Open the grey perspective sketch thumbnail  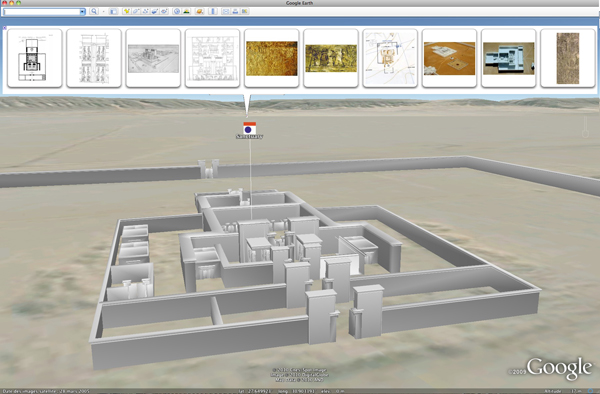[153, 58]
